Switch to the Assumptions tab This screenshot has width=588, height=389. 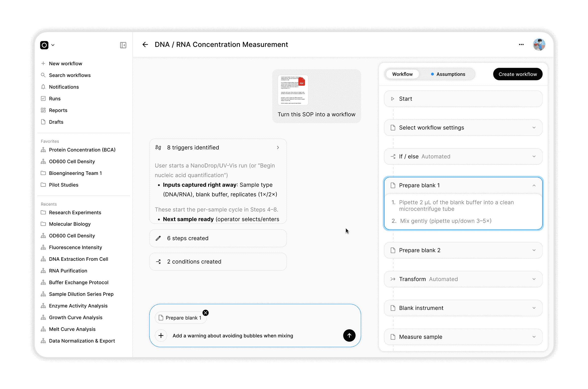tap(448, 74)
